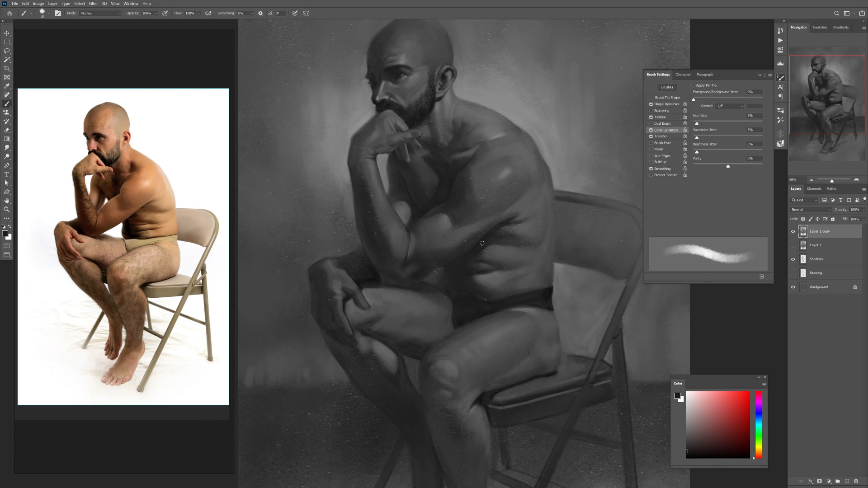Select the Crop tool
Screen dimensions: 868x488
coord(7,69)
